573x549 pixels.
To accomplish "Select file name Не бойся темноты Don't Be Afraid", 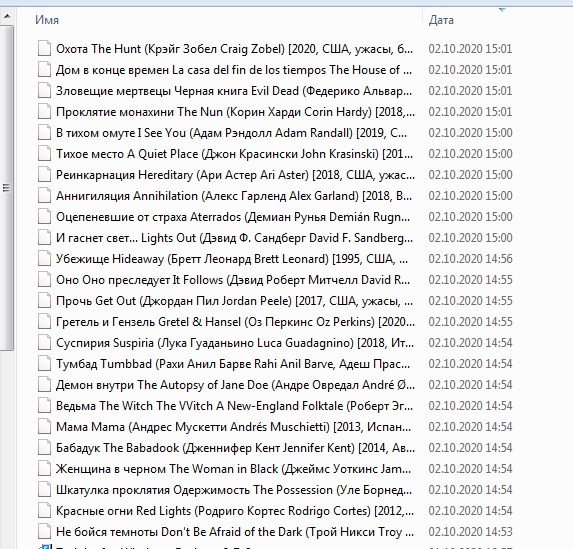I will click(235, 532).
